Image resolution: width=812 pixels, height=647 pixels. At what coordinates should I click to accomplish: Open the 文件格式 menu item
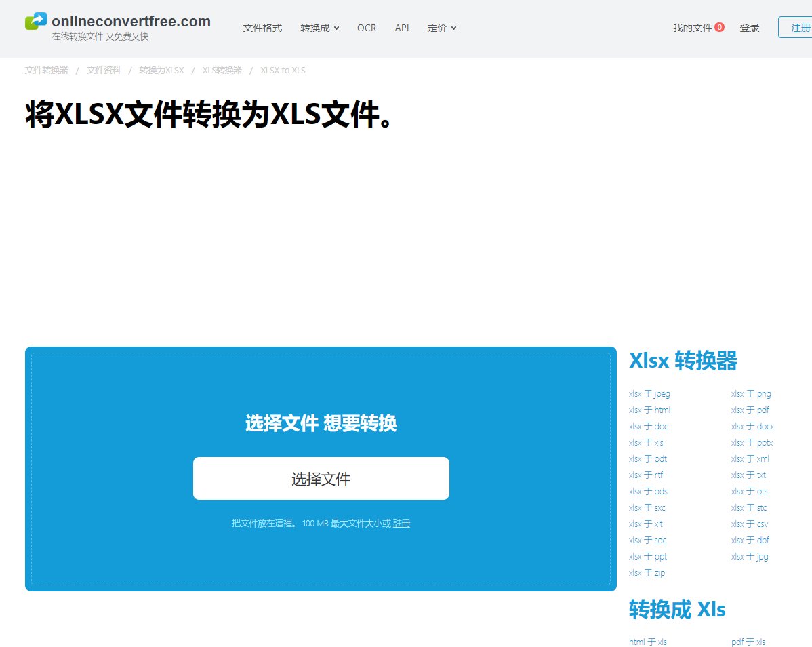point(262,28)
